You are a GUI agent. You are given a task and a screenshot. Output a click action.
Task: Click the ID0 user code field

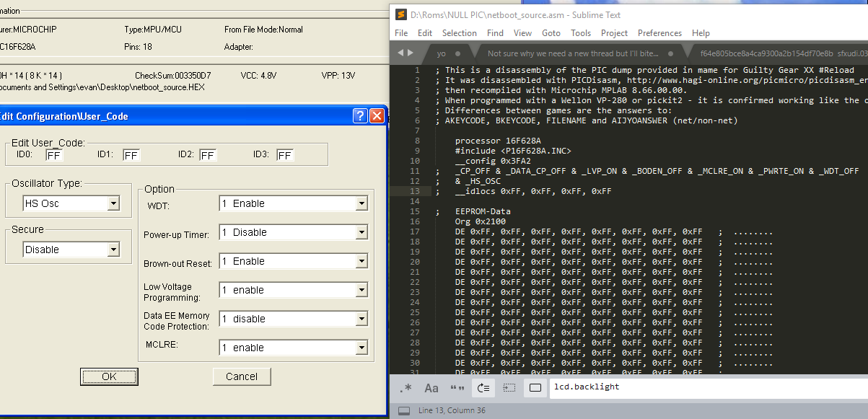point(54,155)
